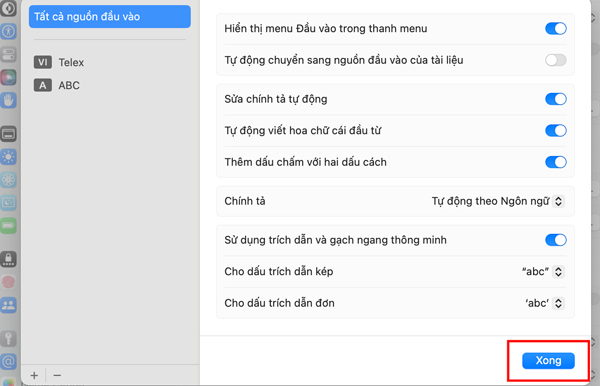Screen dimensions: 600x386
Task: Toggle 'Thêm dấu chấm với hai dấu cách'
Action: (x=556, y=162)
